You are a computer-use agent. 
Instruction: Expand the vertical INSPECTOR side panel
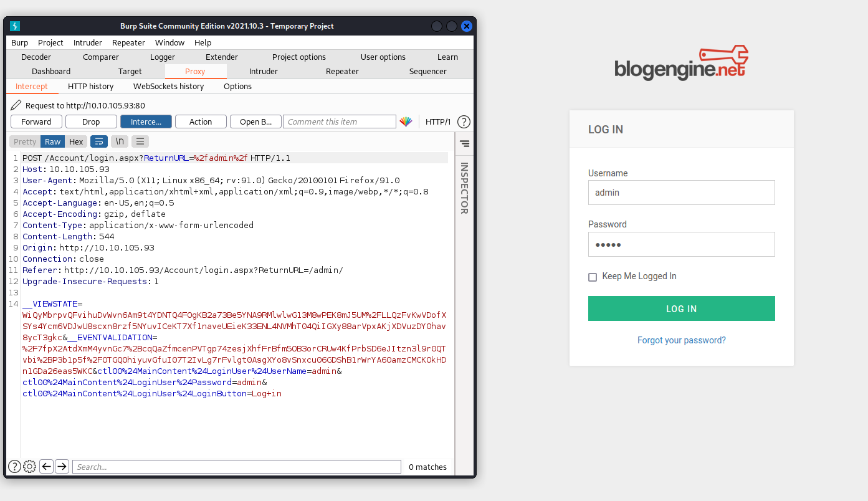tap(464, 188)
